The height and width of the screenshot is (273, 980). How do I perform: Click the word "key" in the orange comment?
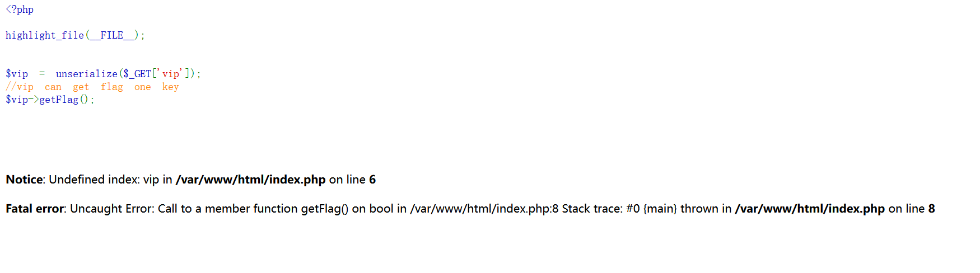(x=170, y=87)
